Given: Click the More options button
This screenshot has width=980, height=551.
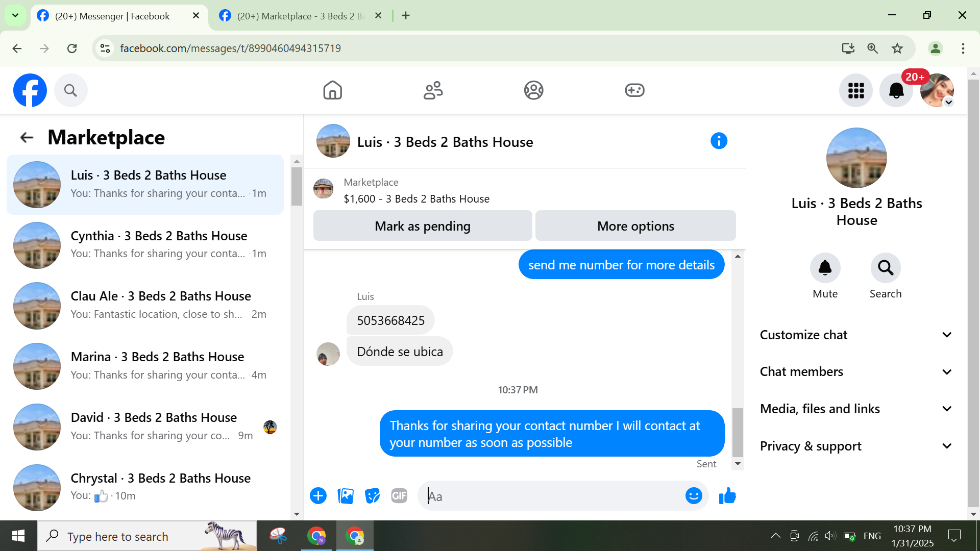Looking at the screenshot, I should [635, 226].
